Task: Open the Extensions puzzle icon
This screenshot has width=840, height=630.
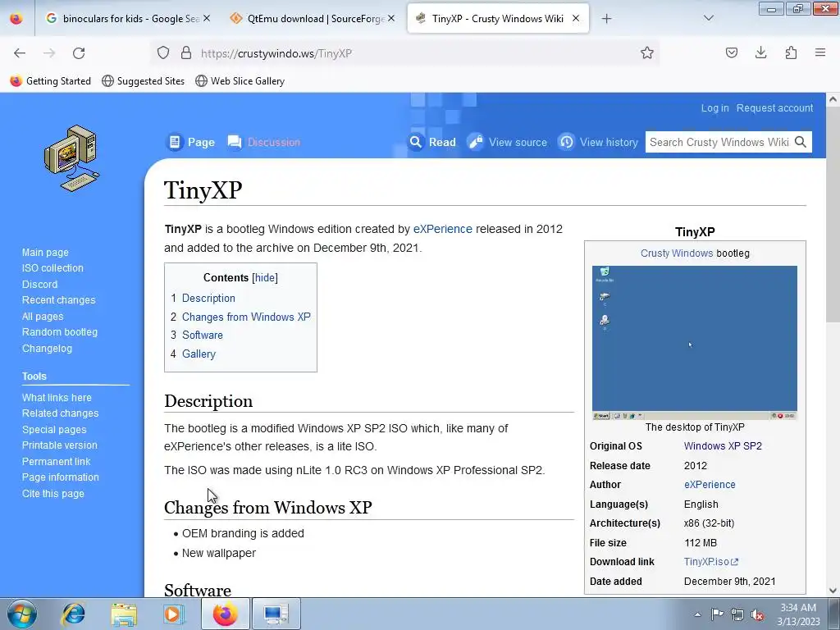Action: tap(791, 52)
